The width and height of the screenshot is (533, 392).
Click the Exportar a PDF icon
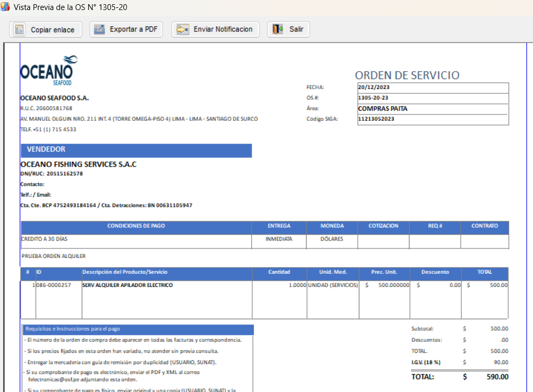click(99, 30)
